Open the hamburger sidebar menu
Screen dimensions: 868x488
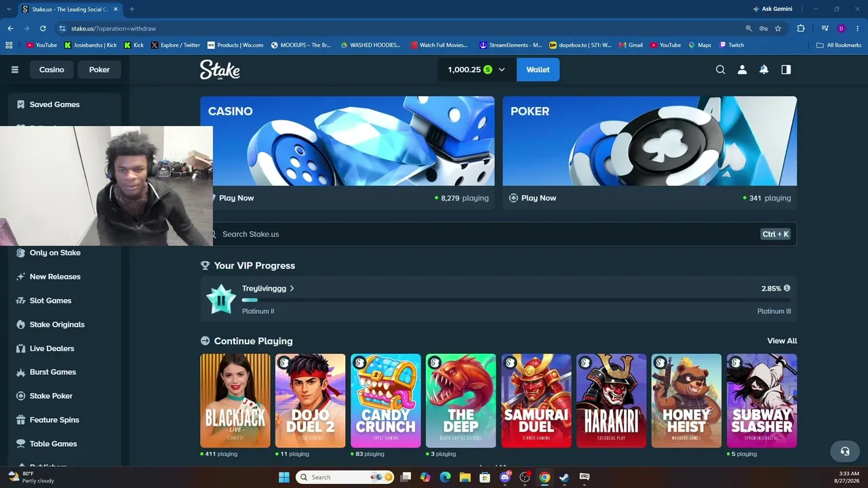(15, 70)
